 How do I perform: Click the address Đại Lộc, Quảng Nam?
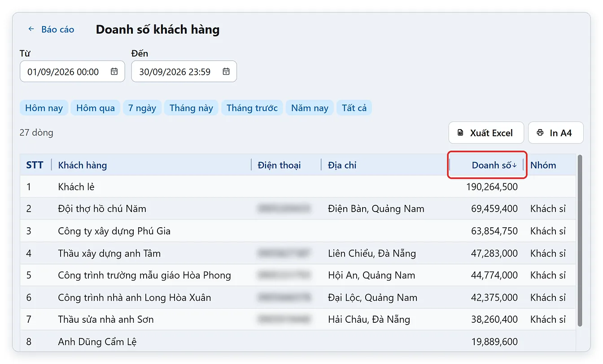click(x=372, y=297)
